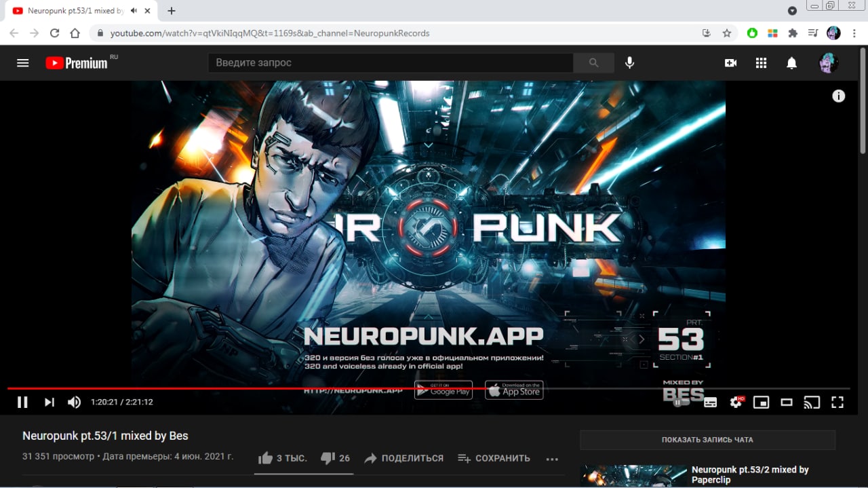Cast video to a TV
This screenshot has height=488, width=868.
tap(812, 402)
